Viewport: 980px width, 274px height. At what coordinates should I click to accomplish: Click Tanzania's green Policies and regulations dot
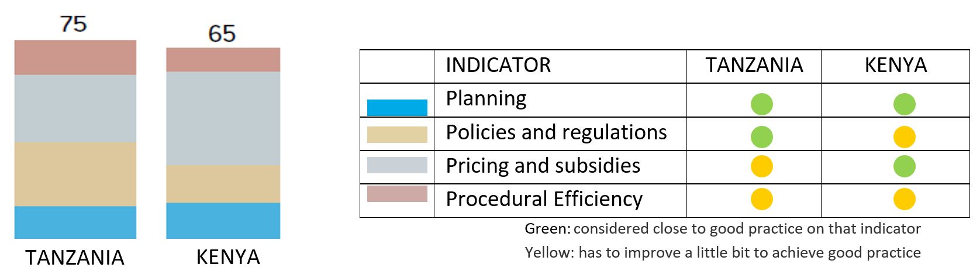click(x=761, y=137)
